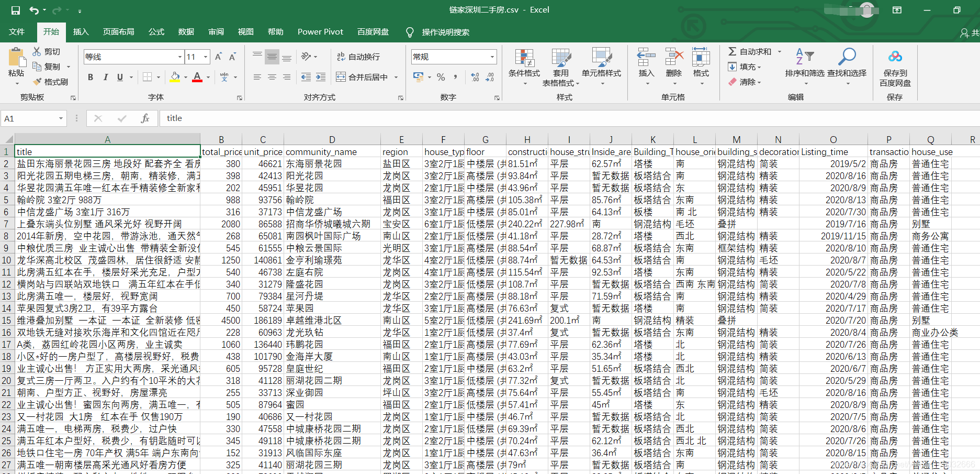Open the Fill (填充) menu
This screenshot has height=474, width=980.
(744, 67)
